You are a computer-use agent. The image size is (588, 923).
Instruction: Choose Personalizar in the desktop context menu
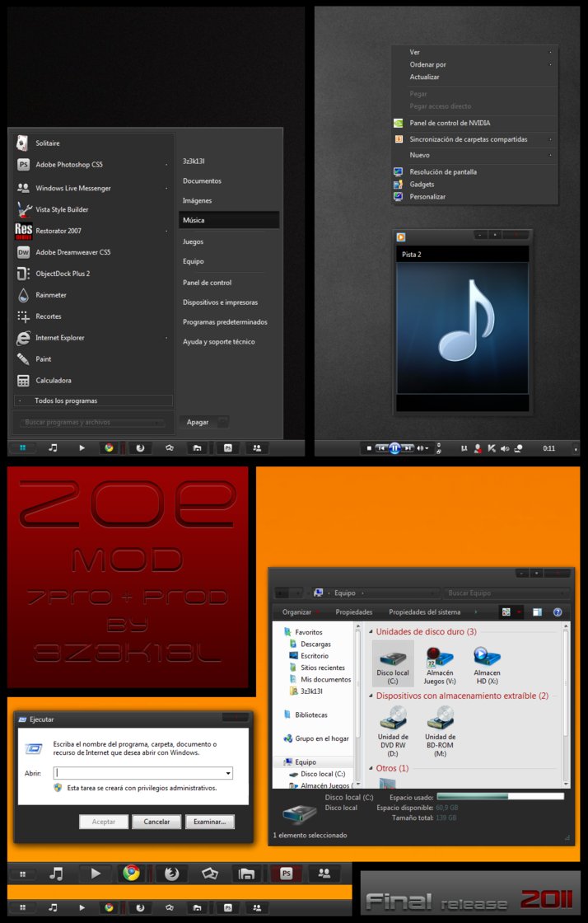click(x=427, y=197)
